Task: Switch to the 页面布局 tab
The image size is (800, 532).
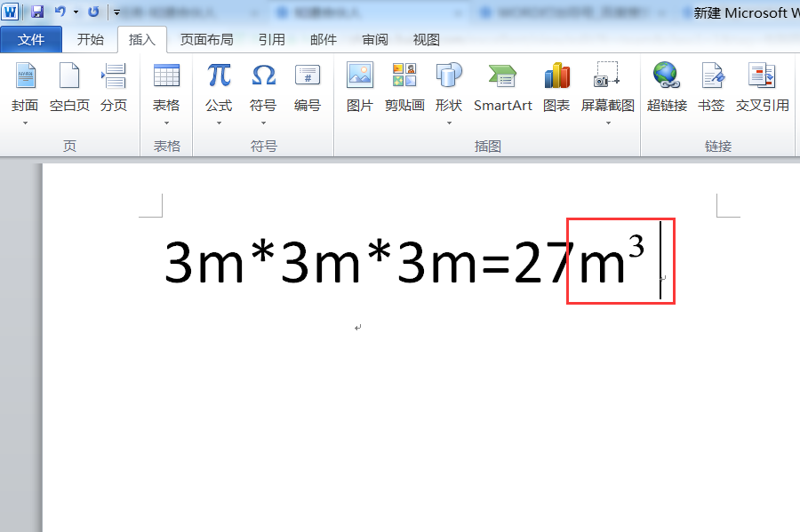Action: click(x=206, y=40)
